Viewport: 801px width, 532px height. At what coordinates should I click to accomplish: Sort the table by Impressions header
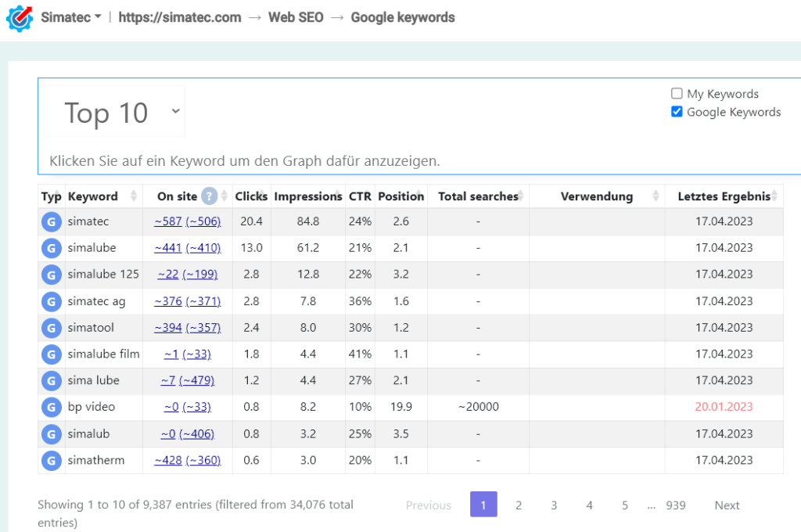pyautogui.click(x=308, y=196)
